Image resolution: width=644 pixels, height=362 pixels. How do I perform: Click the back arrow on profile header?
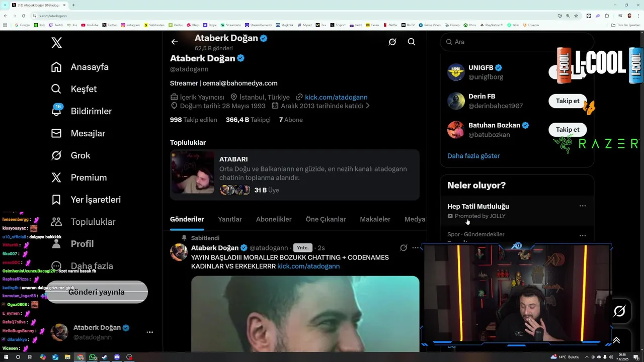pos(175,42)
